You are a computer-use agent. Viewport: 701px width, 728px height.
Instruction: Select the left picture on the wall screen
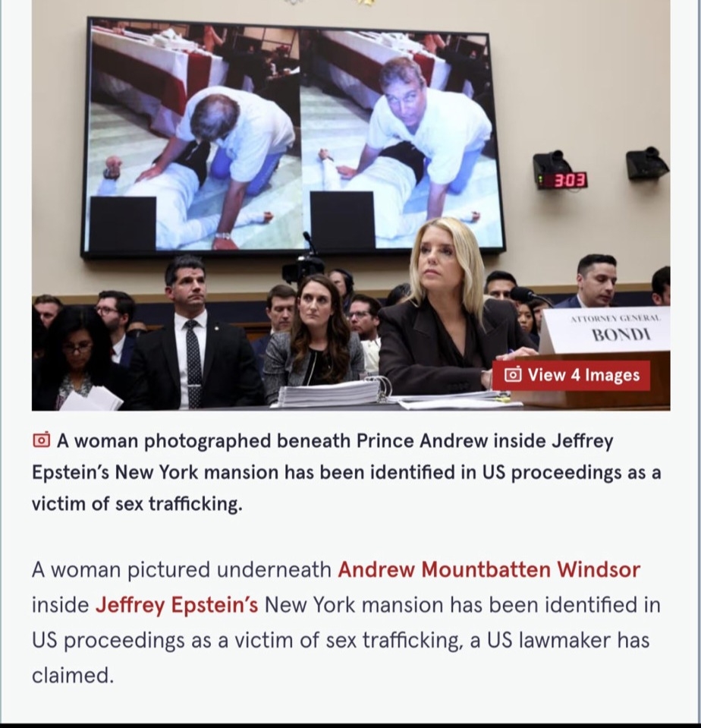tap(195, 139)
